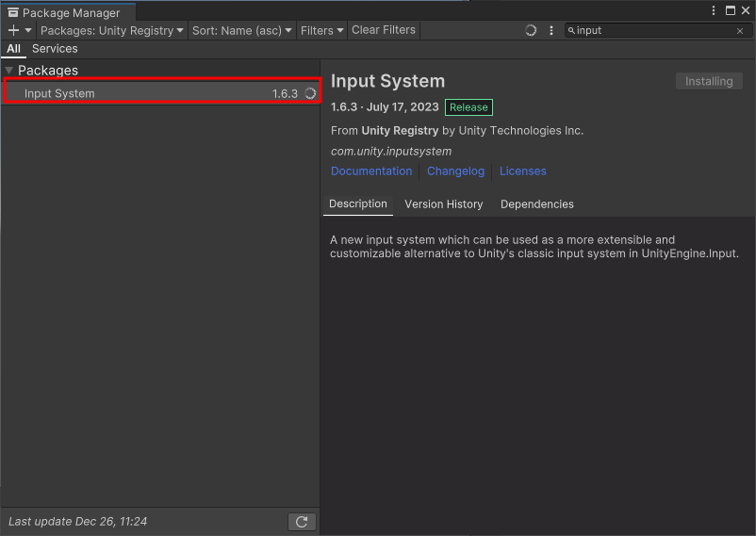Select the Input System package row

point(162,93)
